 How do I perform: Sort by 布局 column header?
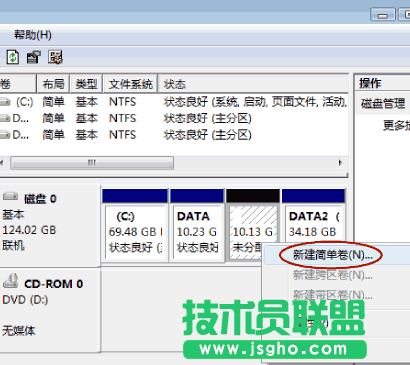[53, 84]
